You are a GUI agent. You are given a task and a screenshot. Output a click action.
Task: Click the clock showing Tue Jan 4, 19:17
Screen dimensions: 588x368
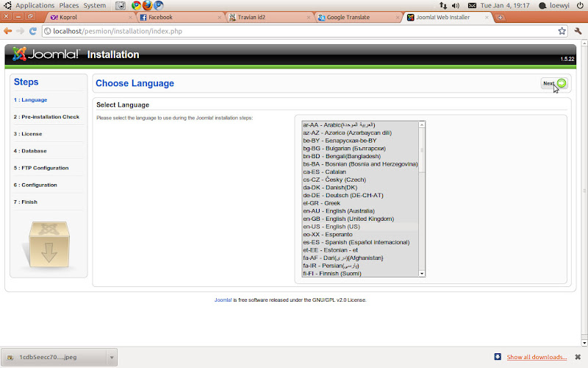click(x=505, y=5)
